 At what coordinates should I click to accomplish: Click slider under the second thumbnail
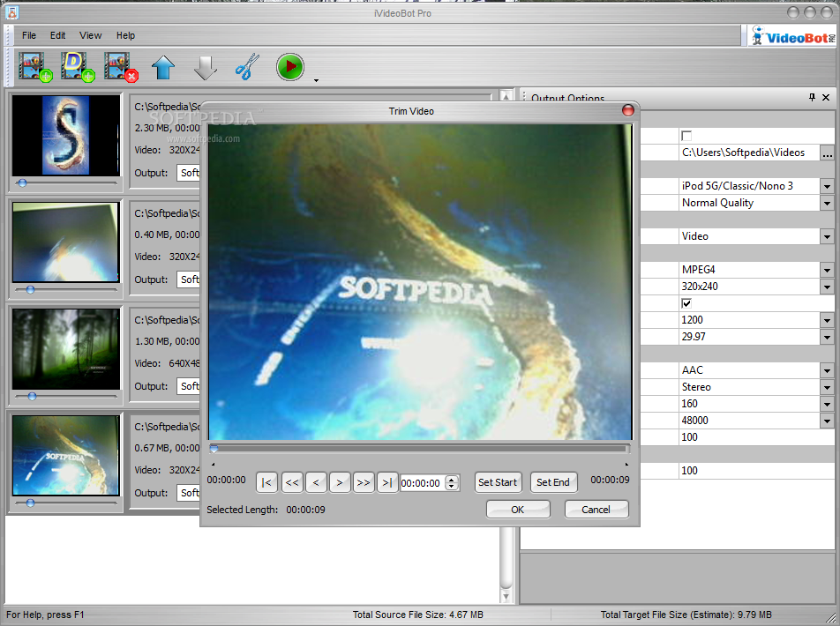pyautogui.click(x=66, y=290)
